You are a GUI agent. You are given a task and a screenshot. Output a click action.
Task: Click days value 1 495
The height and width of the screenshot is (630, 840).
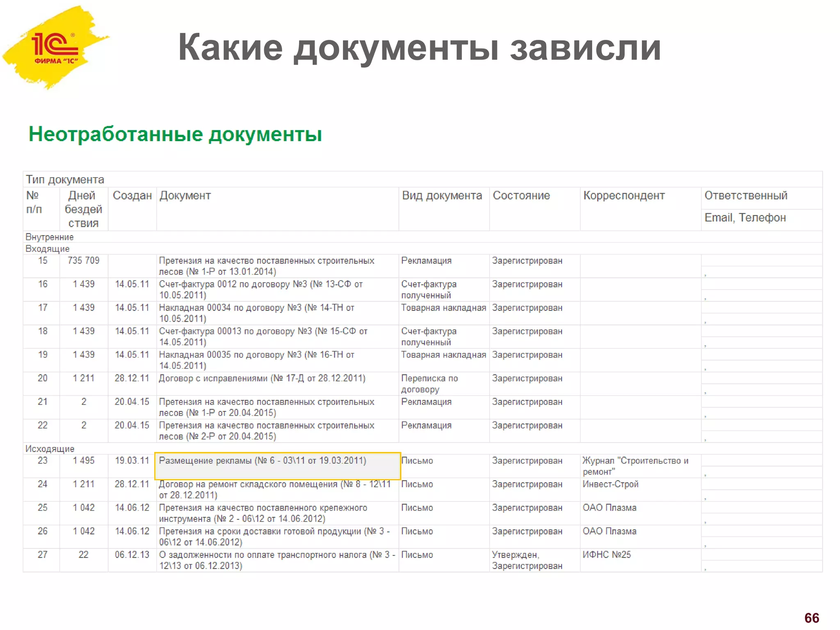click(x=84, y=460)
